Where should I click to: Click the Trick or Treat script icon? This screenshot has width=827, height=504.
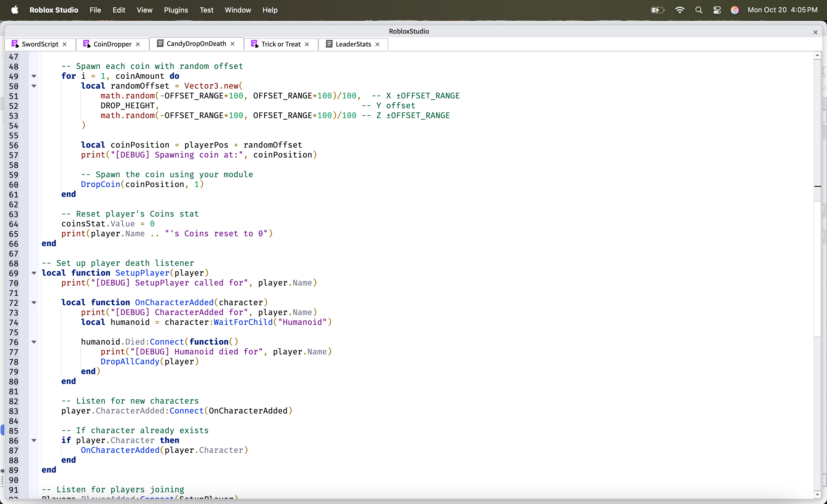click(x=255, y=44)
